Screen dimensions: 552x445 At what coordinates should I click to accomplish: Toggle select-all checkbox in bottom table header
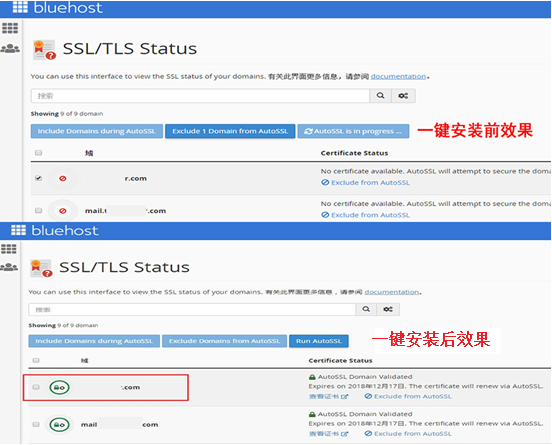(36, 360)
